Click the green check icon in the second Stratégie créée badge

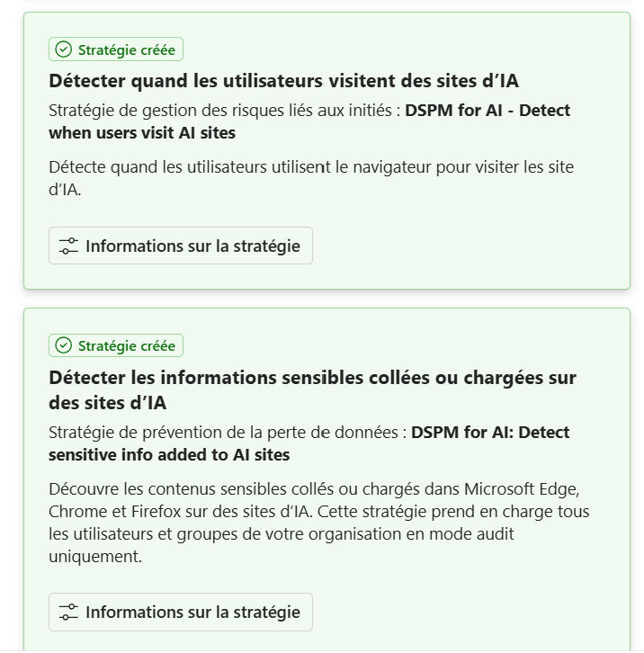[64, 345]
